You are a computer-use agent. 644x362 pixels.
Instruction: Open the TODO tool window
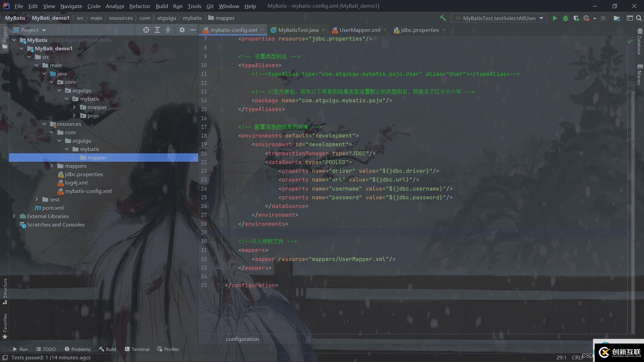click(46, 349)
